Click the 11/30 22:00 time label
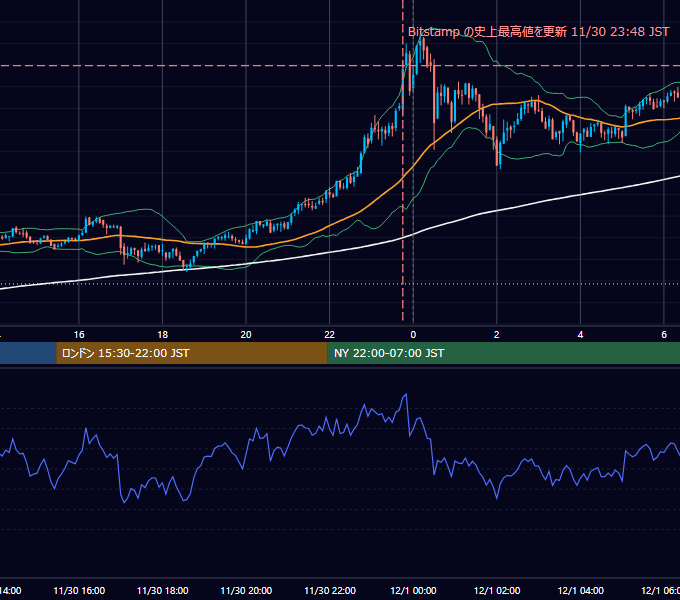 click(x=330, y=590)
